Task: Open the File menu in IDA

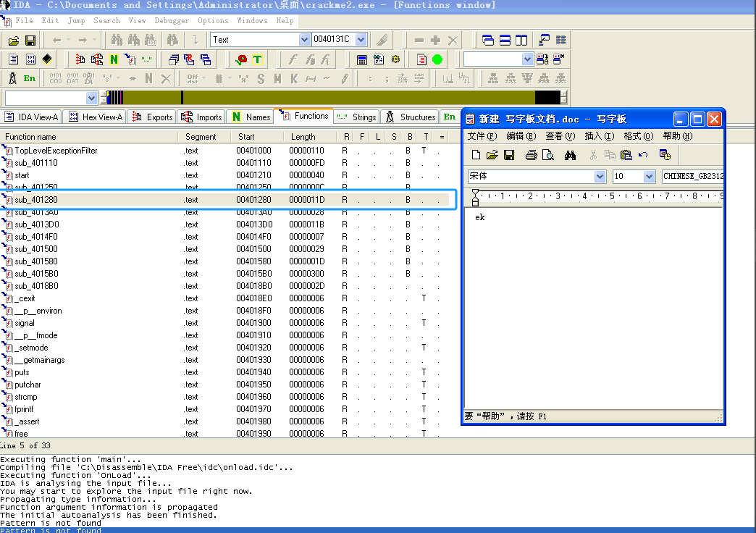Action: coord(24,21)
